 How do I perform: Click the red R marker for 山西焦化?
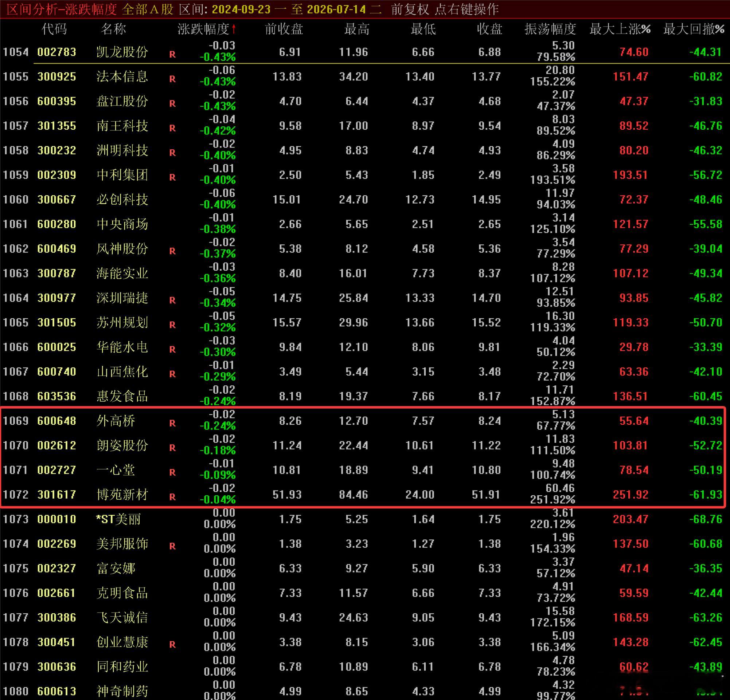172,374
